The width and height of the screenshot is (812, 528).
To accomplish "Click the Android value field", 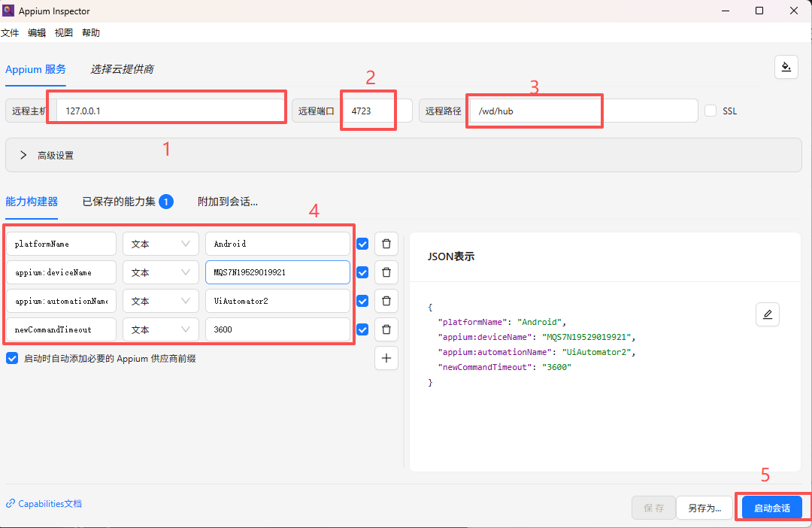I will click(277, 244).
